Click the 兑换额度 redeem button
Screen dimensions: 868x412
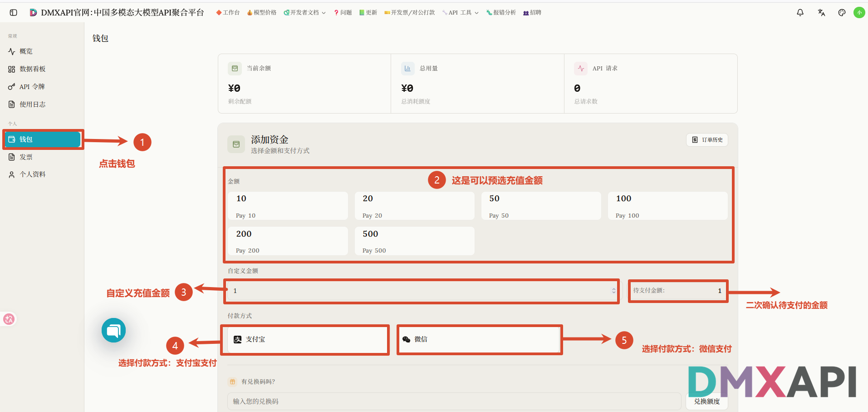pos(707,402)
